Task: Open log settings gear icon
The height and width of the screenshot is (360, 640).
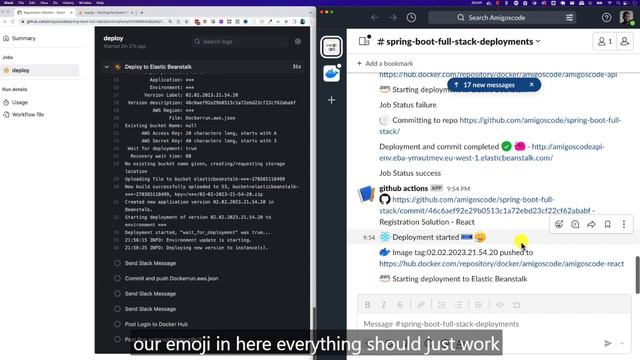Action: tap(298, 41)
